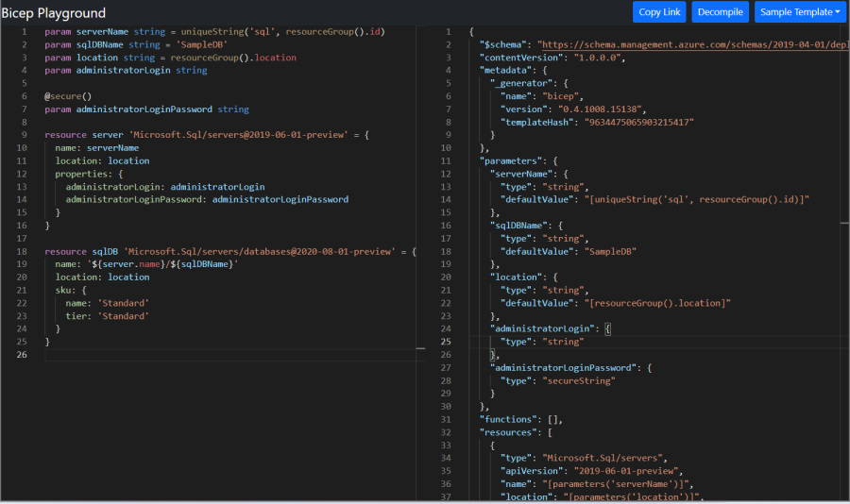Click the "apiVersion" key in JSON resources
This screenshot has width=850, height=504.
pyautogui.click(x=531, y=470)
